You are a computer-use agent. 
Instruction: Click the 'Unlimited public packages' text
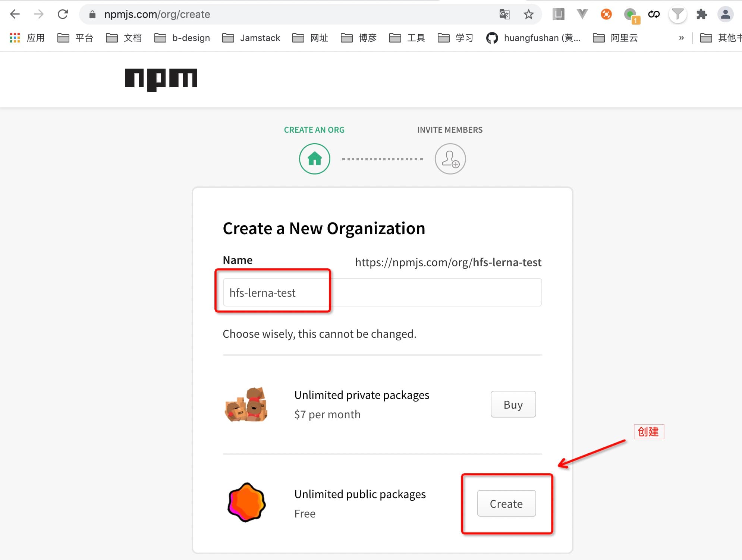coord(360,494)
